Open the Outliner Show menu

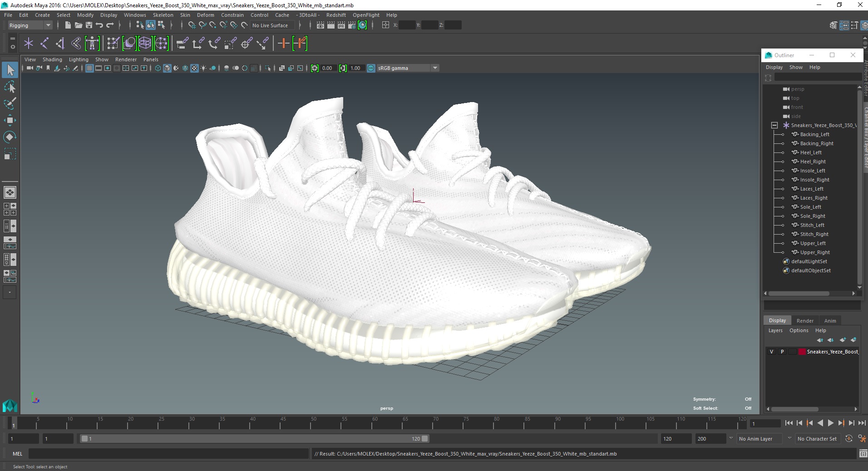(x=796, y=67)
